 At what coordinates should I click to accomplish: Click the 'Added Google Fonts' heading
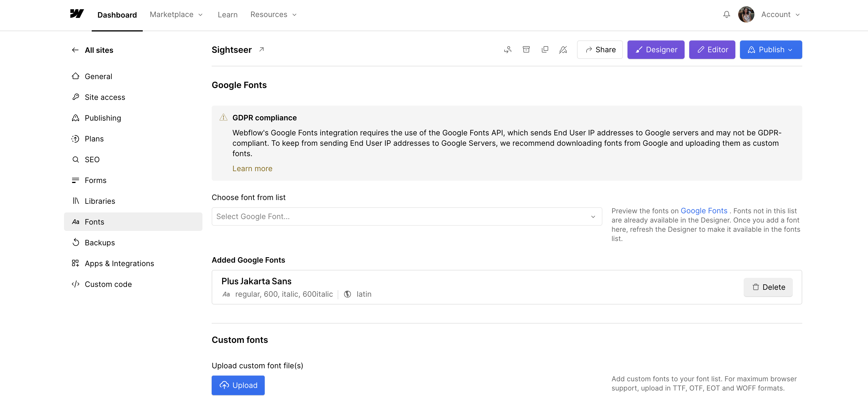248,260
